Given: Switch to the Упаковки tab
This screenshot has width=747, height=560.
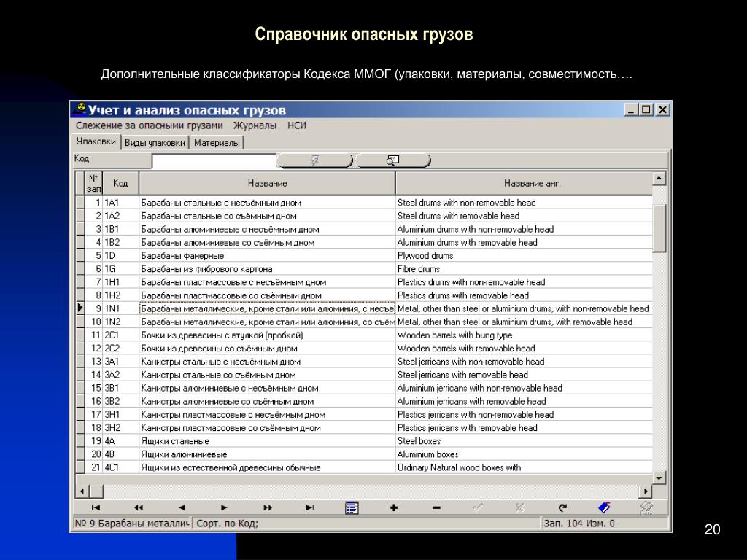Looking at the screenshot, I should coord(96,141).
